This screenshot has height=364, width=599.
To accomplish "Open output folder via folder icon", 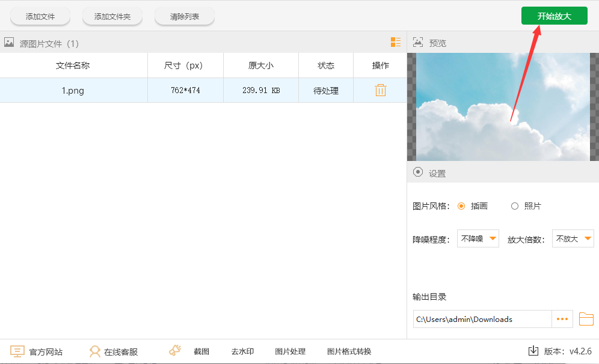I will tap(586, 319).
